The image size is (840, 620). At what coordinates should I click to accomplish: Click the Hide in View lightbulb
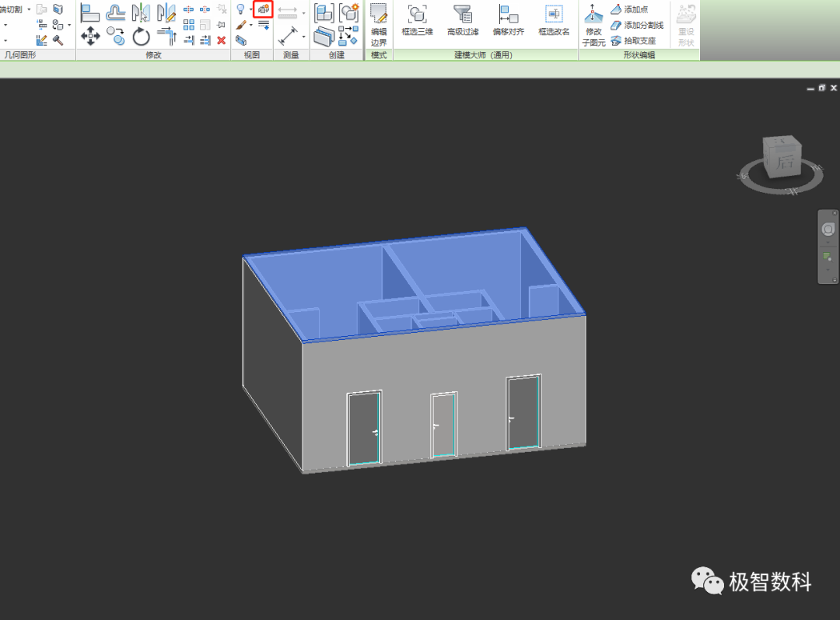click(240, 9)
